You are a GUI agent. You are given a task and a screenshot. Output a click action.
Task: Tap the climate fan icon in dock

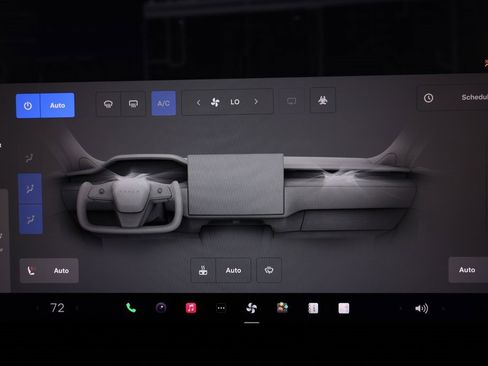click(251, 308)
